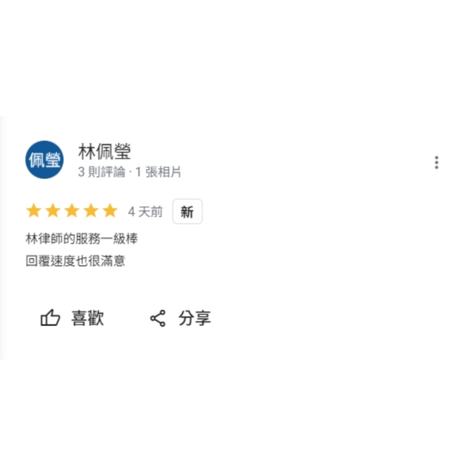Click the 1 張相片 photo count text
This screenshot has width=476, height=476.
[x=158, y=172]
